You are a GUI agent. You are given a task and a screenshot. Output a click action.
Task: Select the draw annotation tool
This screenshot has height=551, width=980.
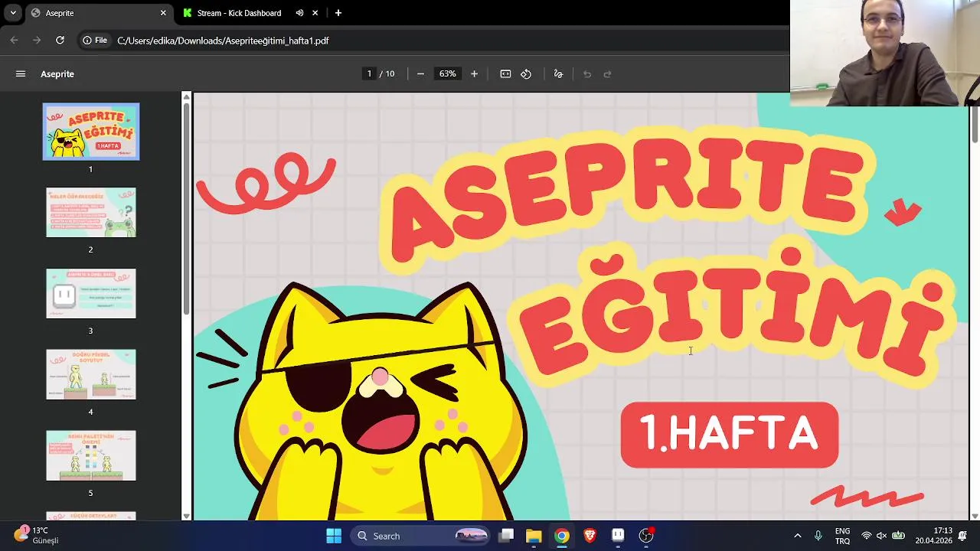coord(558,74)
